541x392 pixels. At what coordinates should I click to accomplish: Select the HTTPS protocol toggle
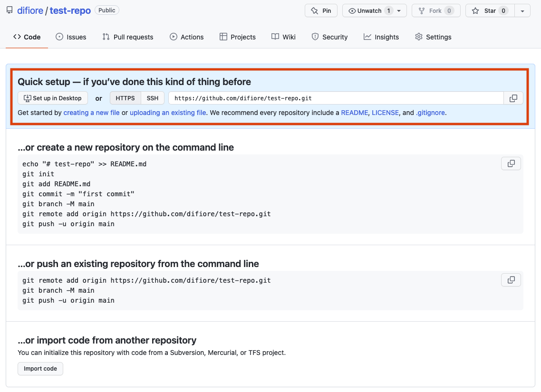[x=126, y=98]
